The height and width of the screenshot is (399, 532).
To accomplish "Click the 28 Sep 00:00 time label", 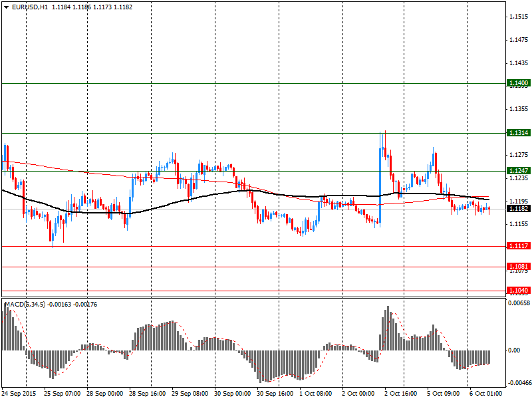I will pos(105,394).
